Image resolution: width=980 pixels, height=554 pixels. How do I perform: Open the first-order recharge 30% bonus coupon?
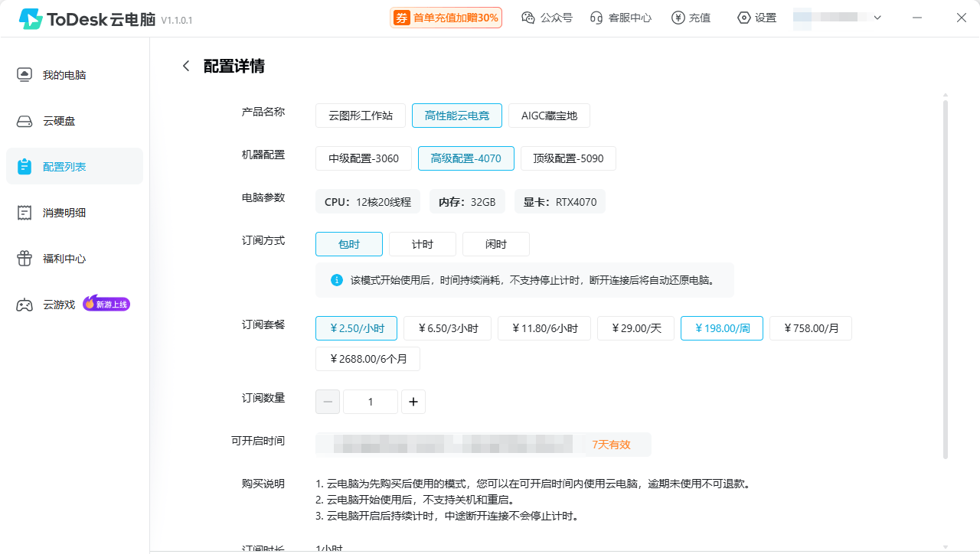pyautogui.click(x=446, y=18)
